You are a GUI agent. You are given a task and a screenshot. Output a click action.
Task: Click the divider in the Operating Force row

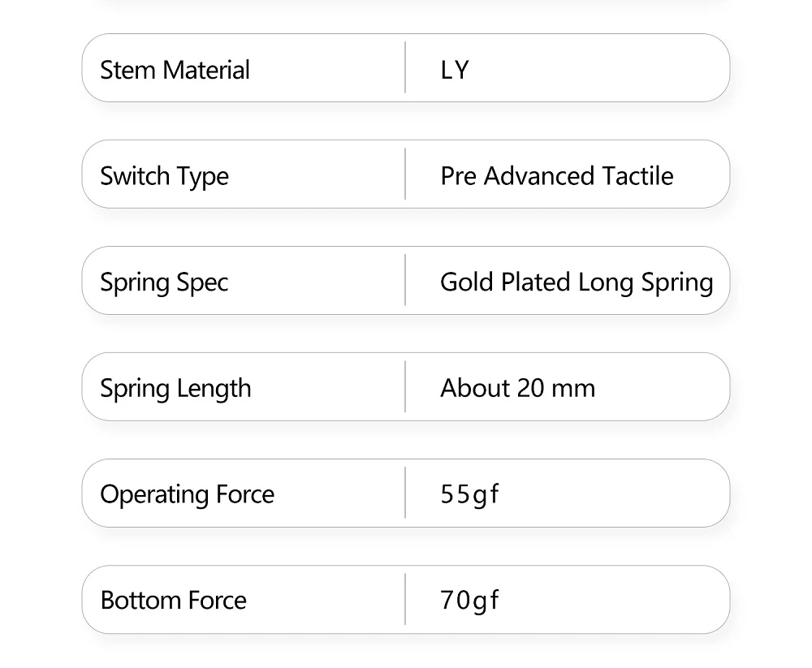[405, 493]
